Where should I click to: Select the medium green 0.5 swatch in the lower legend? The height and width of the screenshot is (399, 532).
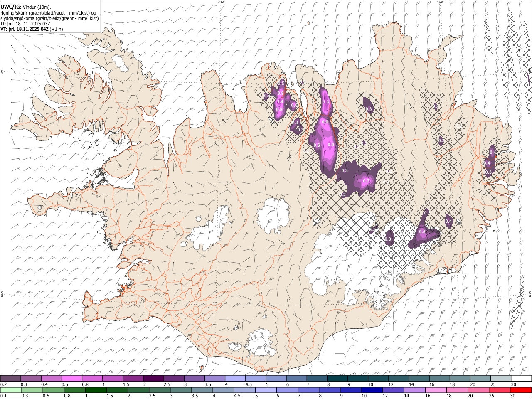(53, 390)
